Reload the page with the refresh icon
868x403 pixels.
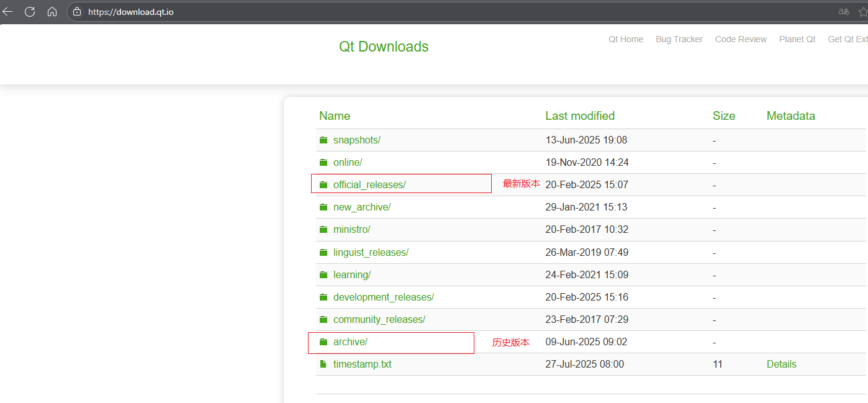(x=29, y=12)
